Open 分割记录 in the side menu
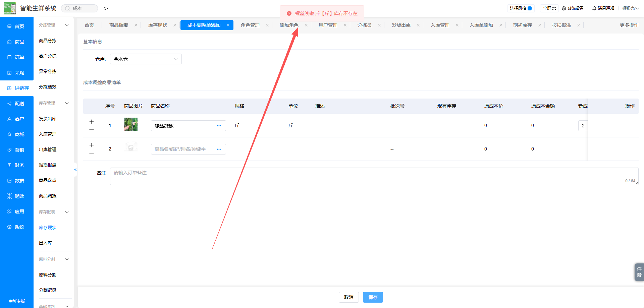Image resolution: width=644 pixels, height=308 pixels. tap(48, 290)
